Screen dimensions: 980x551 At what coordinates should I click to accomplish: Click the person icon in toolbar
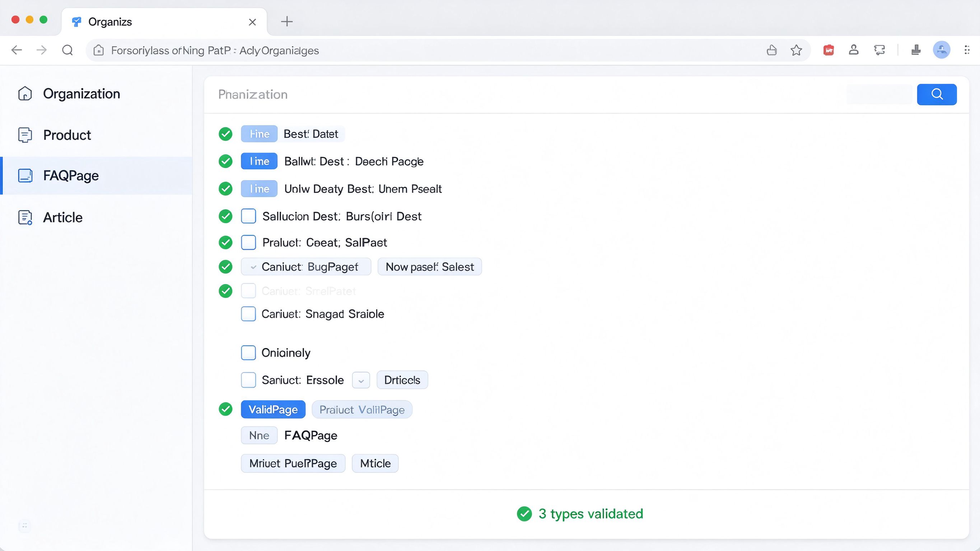point(854,50)
